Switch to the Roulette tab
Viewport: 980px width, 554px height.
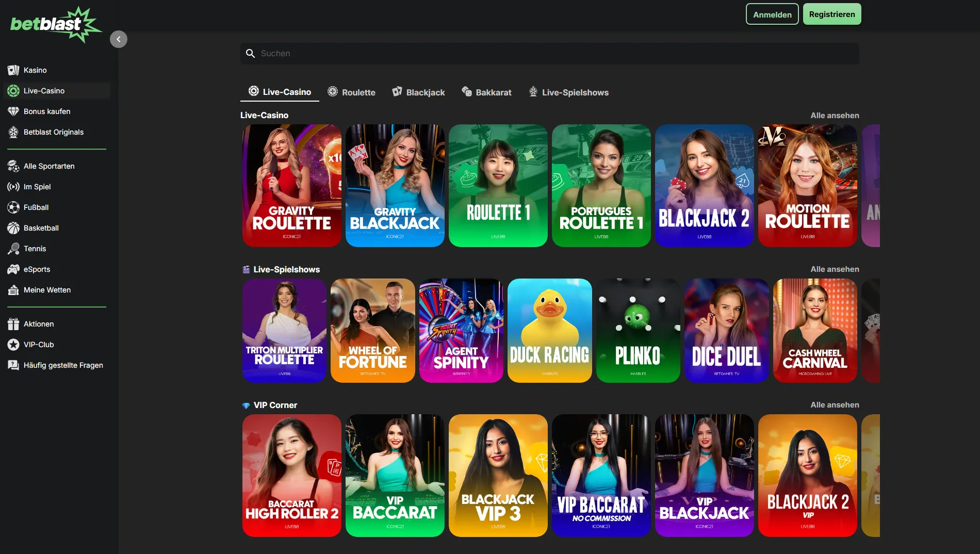[351, 92]
